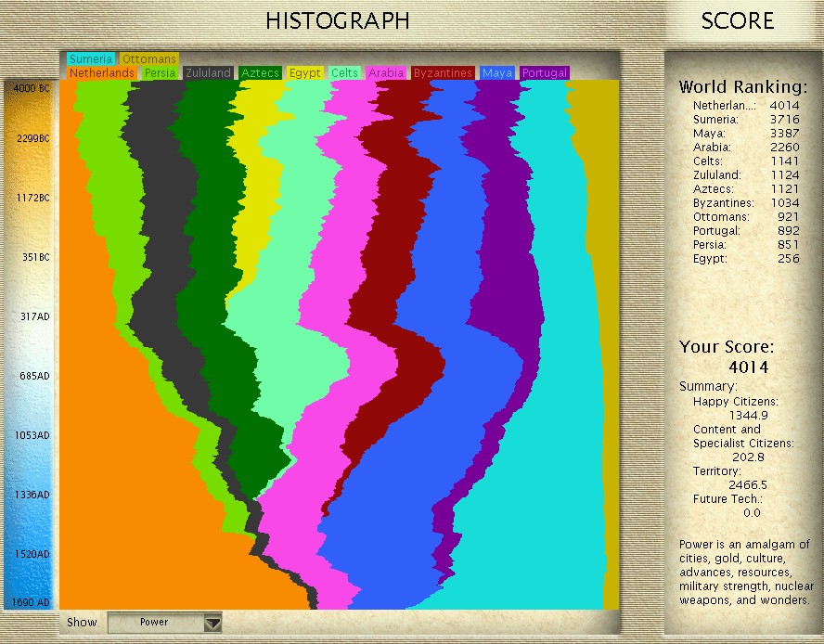Click the Aztecs legend tag
Image resolution: width=824 pixels, height=644 pixels.
click(x=260, y=72)
